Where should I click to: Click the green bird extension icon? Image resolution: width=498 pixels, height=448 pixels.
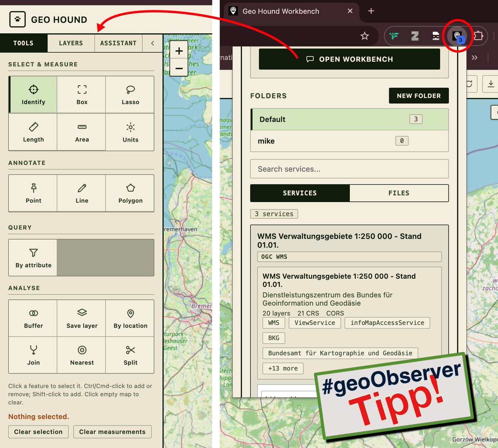point(394,36)
